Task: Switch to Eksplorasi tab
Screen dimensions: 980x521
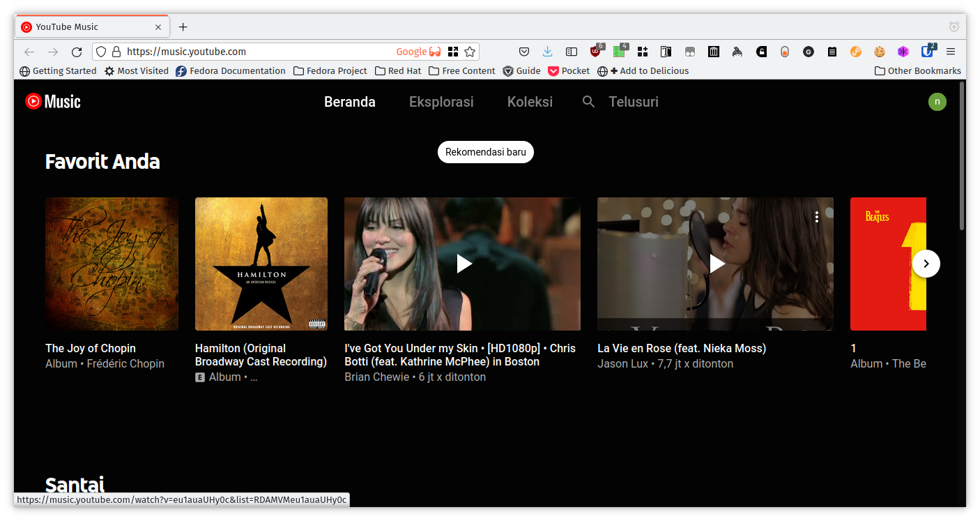Action: tap(441, 102)
